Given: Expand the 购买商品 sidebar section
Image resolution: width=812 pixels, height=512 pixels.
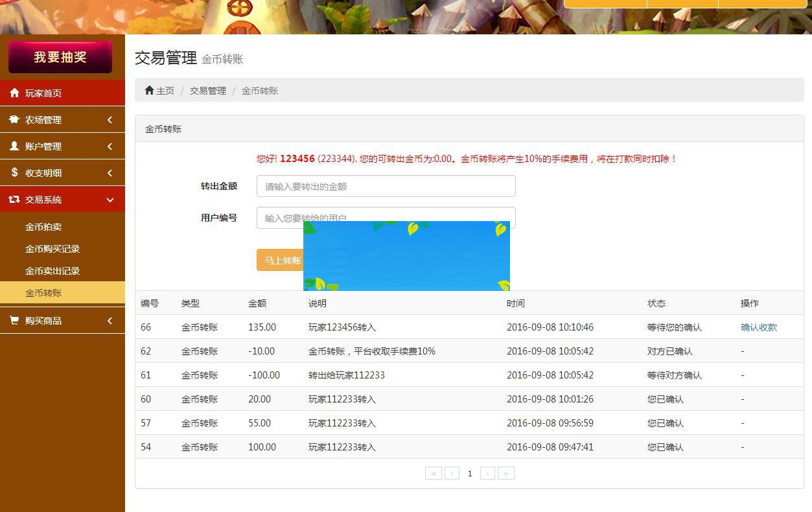Looking at the screenshot, I should (x=62, y=320).
